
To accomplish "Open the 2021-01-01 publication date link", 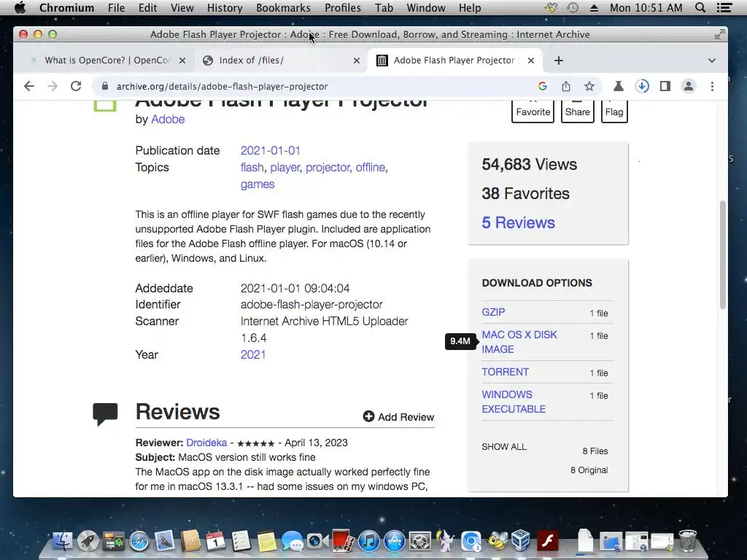I will pyautogui.click(x=270, y=150).
